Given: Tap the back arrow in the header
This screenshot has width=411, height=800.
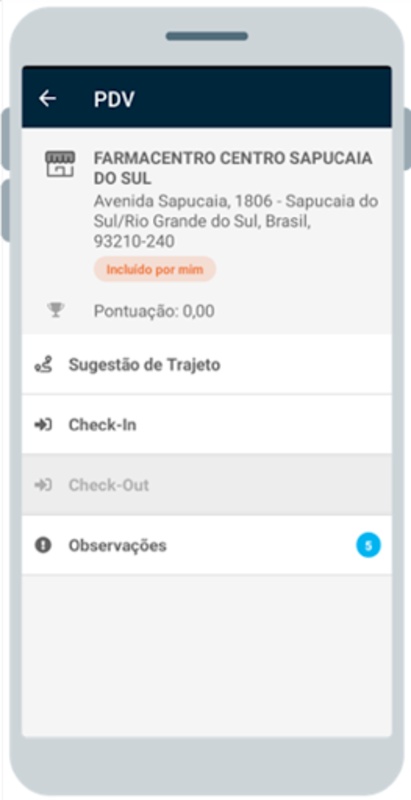Looking at the screenshot, I should [x=47, y=98].
